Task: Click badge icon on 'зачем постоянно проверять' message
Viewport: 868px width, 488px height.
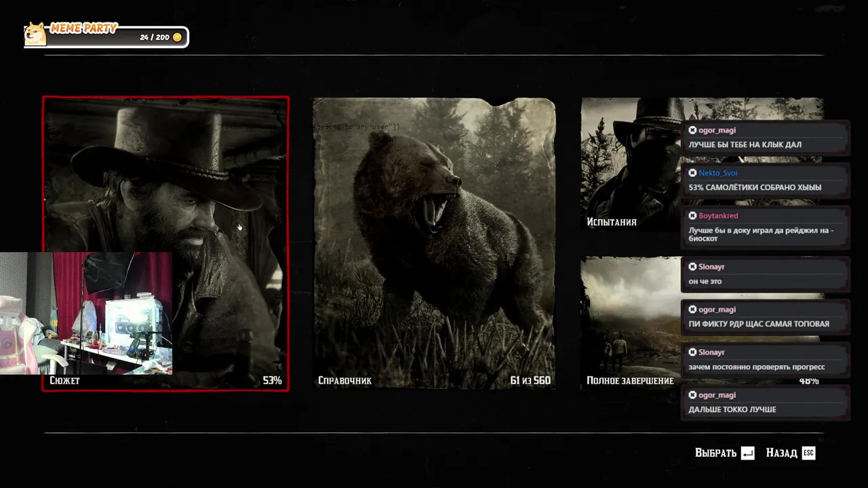Action: point(692,352)
